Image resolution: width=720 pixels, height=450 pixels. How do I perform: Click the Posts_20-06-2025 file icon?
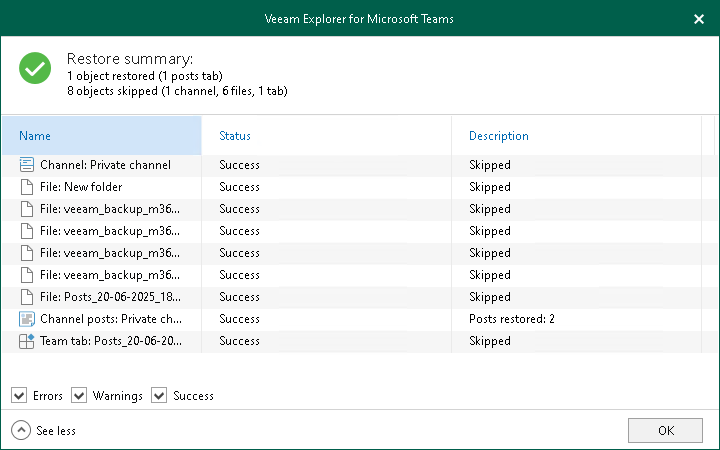(27, 297)
